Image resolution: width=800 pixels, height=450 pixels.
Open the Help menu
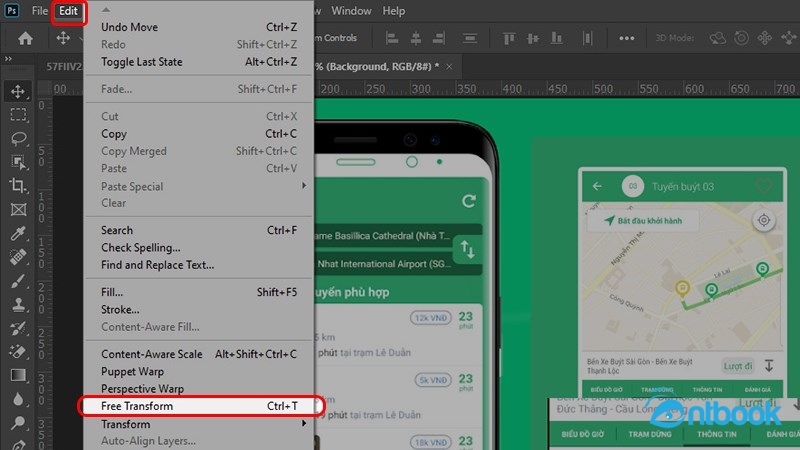[394, 11]
